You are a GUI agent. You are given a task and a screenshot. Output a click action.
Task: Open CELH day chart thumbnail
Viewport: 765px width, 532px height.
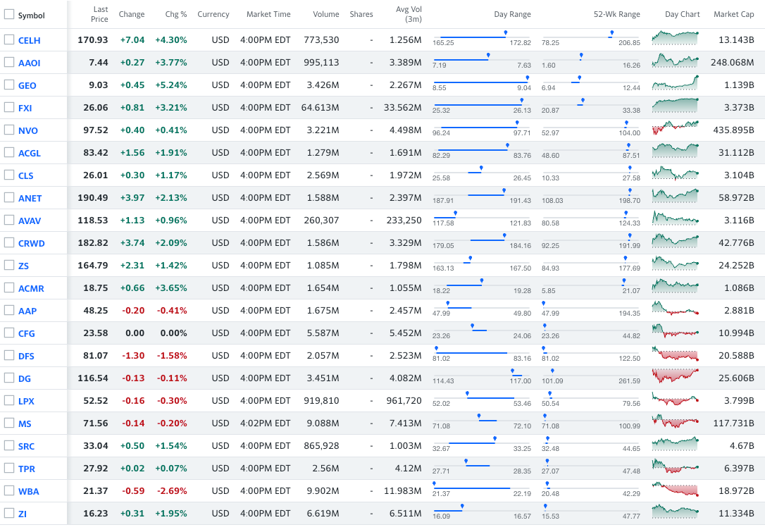(x=676, y=38)
